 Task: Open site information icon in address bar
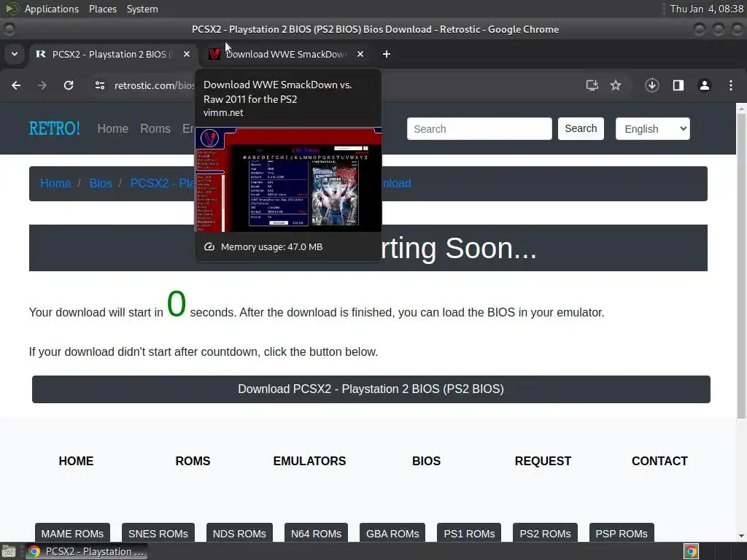(99, 85)
